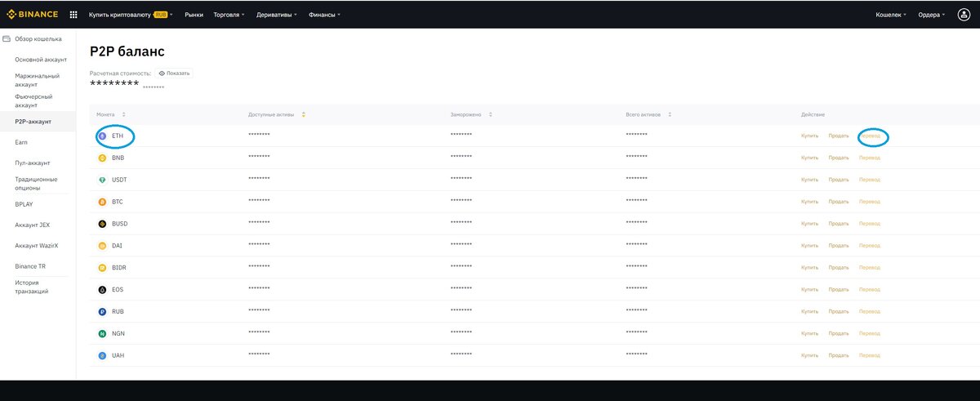This screenshot has width=980, height=401.
Task: Click Перевод in the USDT row
Action: pyautogui.click(x=870, y=180)
